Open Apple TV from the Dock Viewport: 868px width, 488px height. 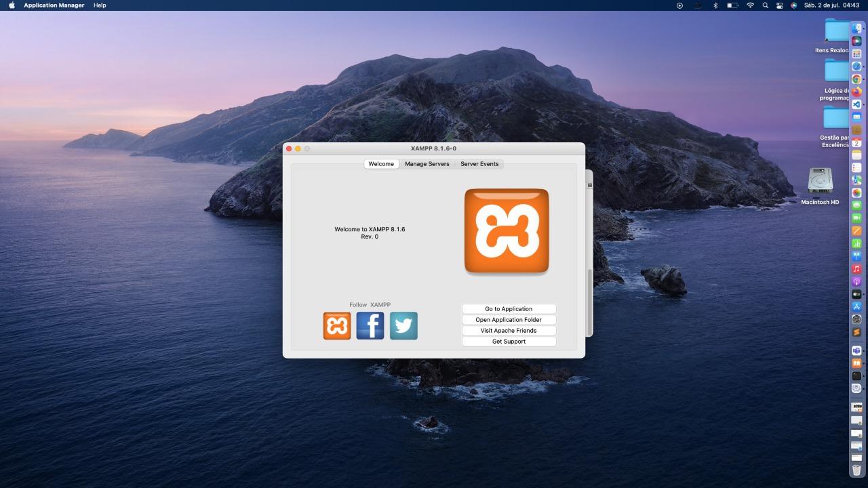(856, 294)
